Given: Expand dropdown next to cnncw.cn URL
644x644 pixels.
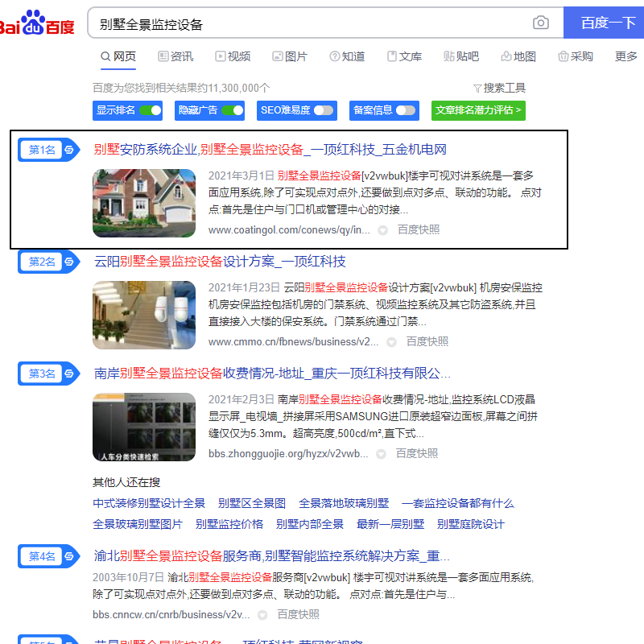Looking at the screenshot, I should tap(262, 615).
